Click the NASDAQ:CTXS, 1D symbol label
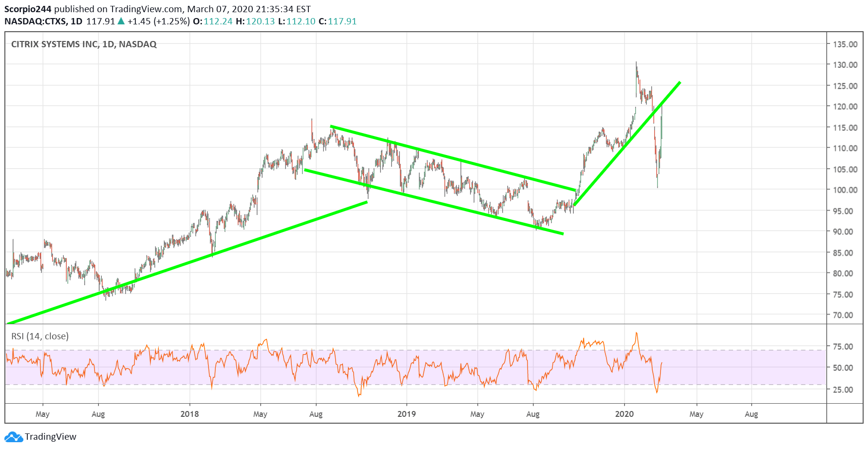This screenshot has width=868, height=450. (43, 21)
